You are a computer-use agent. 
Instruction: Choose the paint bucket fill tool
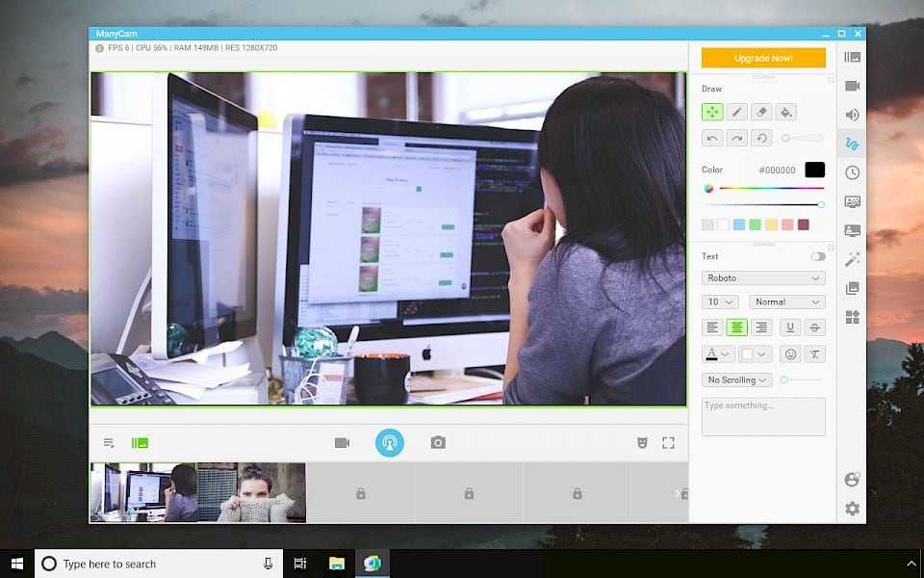tap(786, 113)
